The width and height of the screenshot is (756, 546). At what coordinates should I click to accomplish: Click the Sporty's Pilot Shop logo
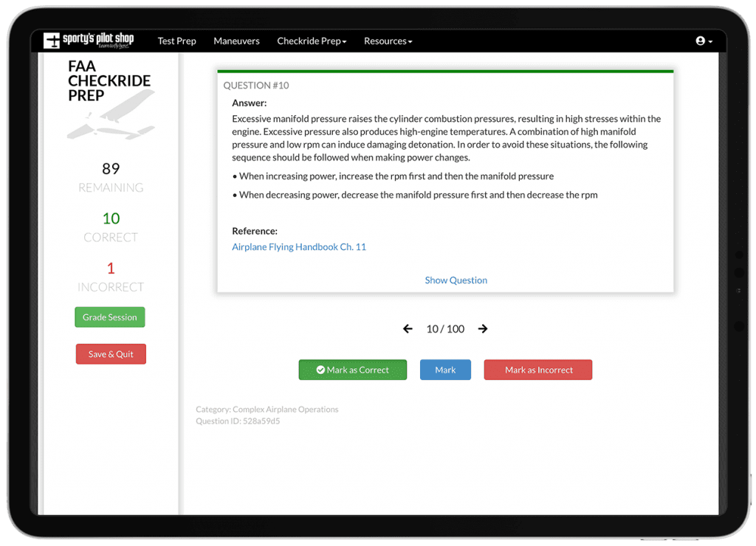tap(89, 41)
